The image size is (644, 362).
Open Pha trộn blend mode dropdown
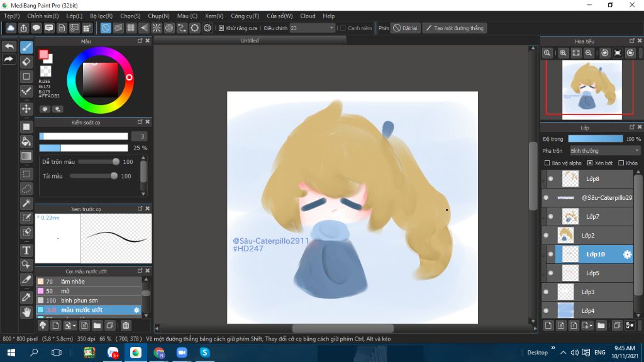[x=604, y=151]
